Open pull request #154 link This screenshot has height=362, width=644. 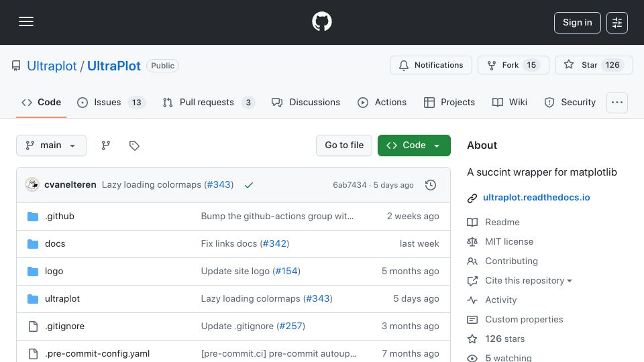286,271
